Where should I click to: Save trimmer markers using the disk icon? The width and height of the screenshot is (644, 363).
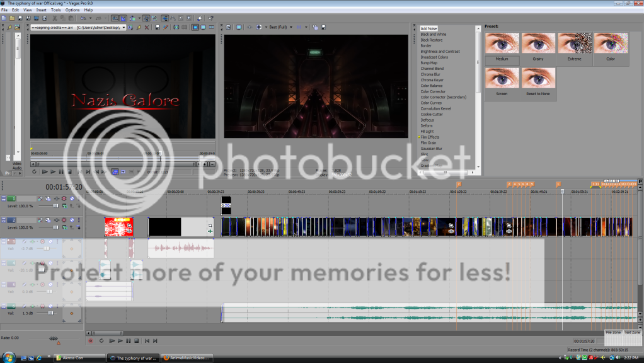[x=158, y=28]
